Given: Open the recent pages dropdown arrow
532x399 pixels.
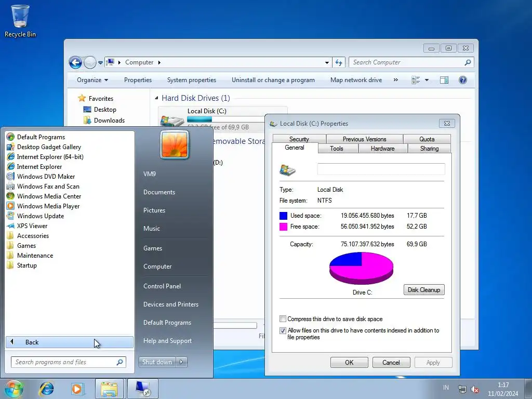Looking at the screenshot, I should [x=100, y=63].
